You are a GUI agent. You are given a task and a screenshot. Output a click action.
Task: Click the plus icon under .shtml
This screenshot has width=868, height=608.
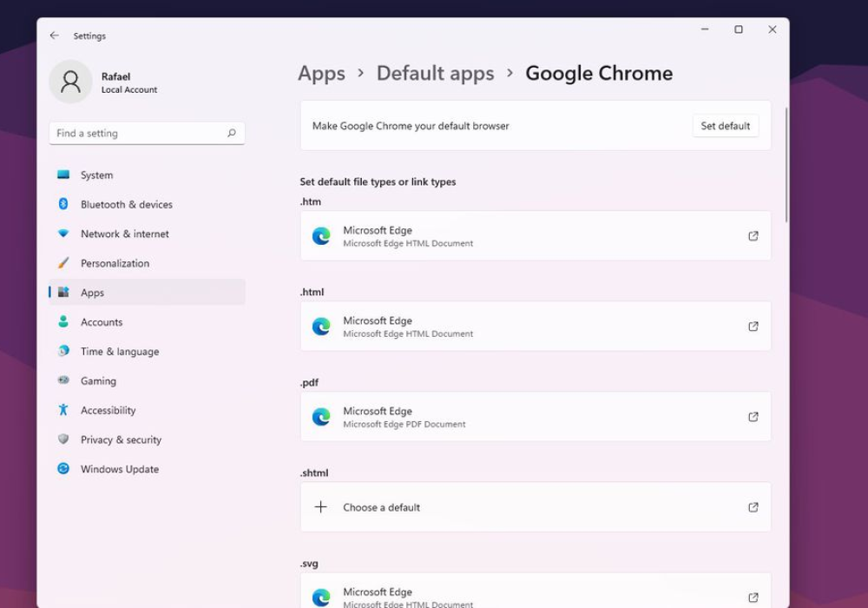pyautogui.click(x=320, y=506)
